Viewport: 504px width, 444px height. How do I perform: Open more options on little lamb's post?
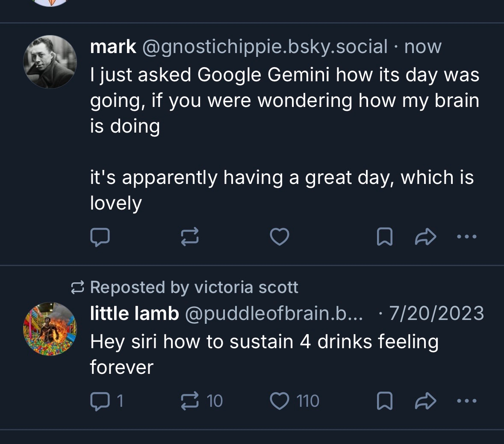[466, 401]
